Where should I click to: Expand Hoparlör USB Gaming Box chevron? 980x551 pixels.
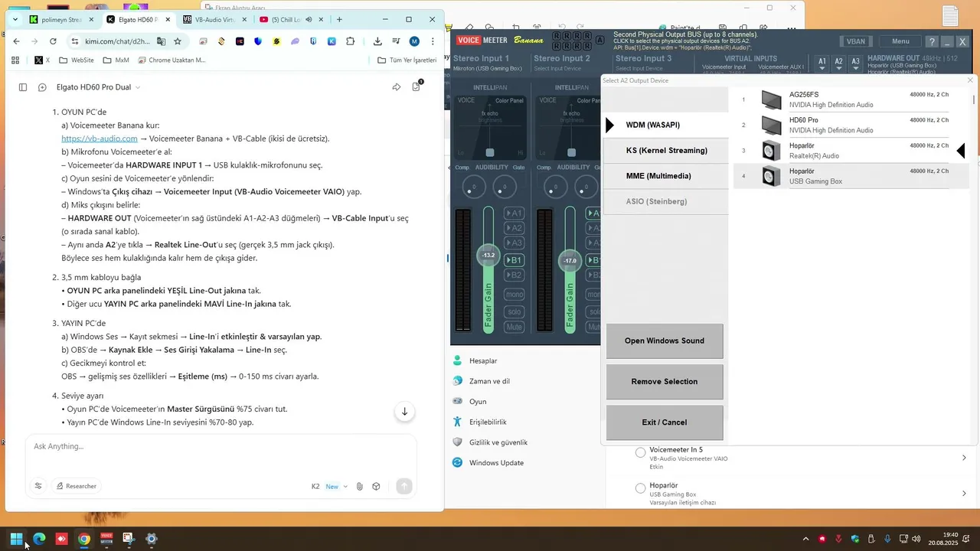[x=964, y=493]
